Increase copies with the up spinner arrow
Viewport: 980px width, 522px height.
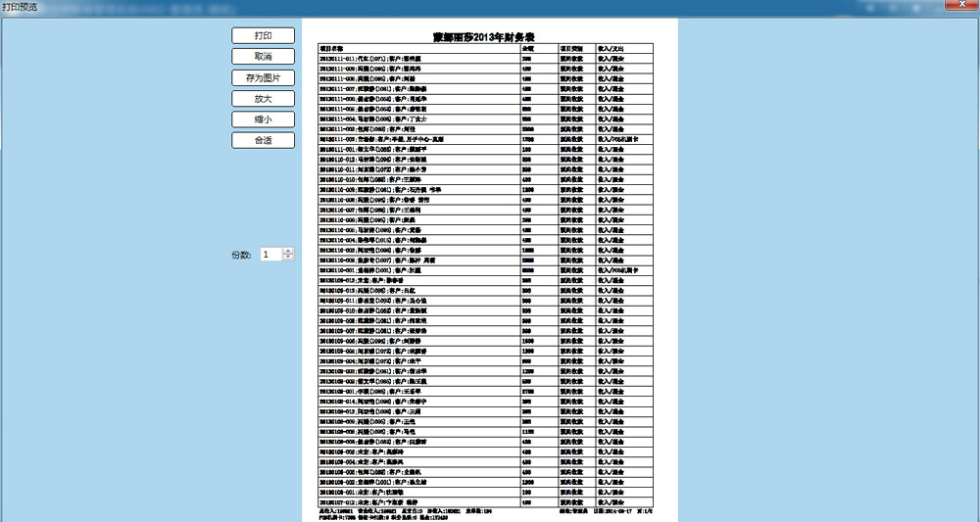[288, 251]
